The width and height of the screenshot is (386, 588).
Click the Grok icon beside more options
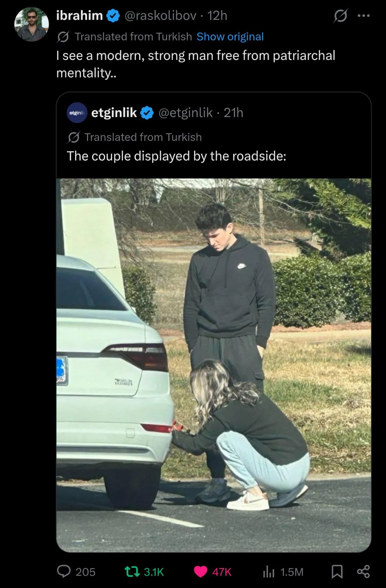click(x=340, y=16)
